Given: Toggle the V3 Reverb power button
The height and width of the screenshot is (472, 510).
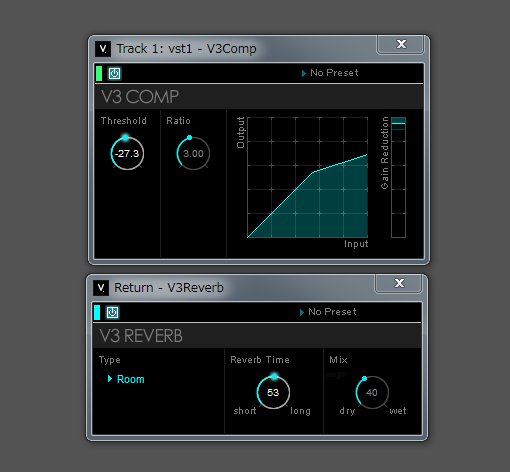Looking at the screenshot, I should pos(112,312).
